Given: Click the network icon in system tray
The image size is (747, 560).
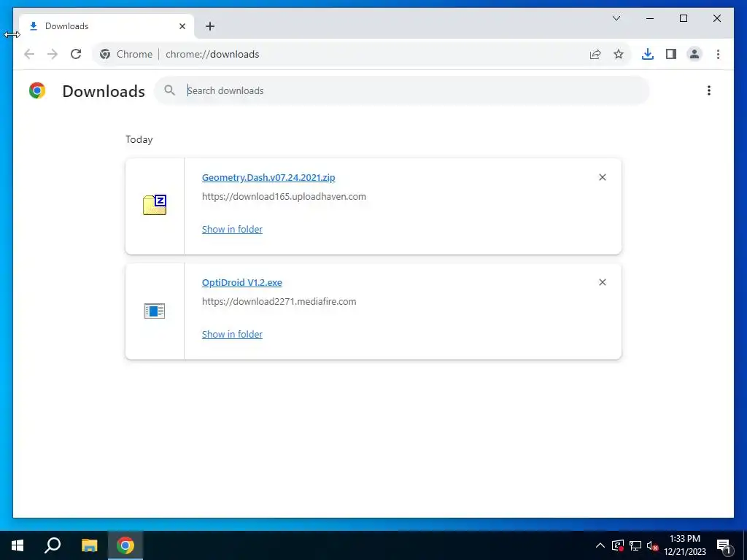Looking at the screenshot, I should [635, 545].
